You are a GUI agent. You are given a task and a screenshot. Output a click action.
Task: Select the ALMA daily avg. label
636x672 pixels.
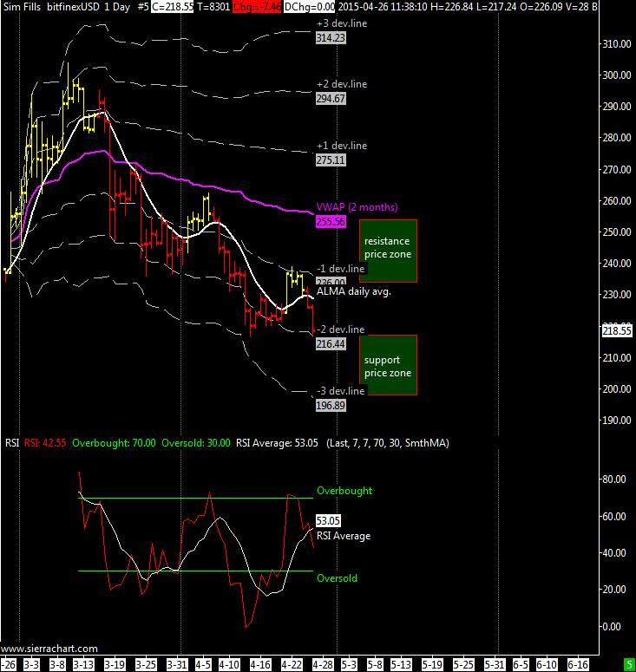click(353, 292)
